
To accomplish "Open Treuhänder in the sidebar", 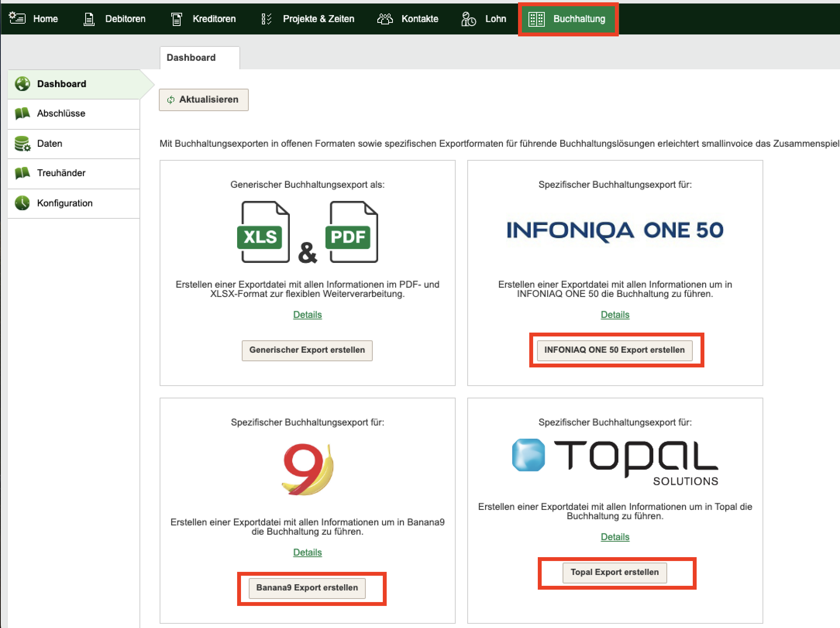I will (74, 173).
